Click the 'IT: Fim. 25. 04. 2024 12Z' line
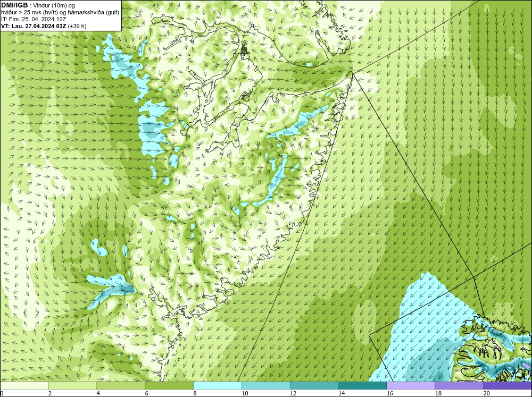Screen dimensions: 532x397 click(x=34, y=19)
